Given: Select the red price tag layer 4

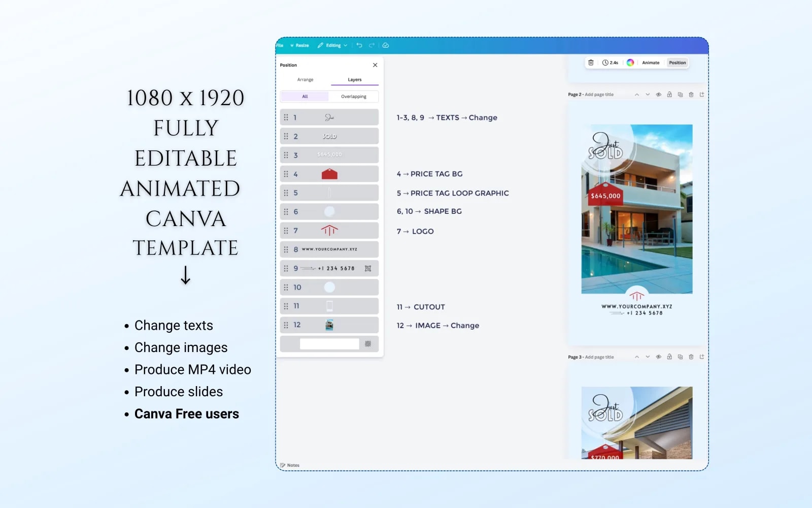Looking at the screenshot, I should point(329,174).
